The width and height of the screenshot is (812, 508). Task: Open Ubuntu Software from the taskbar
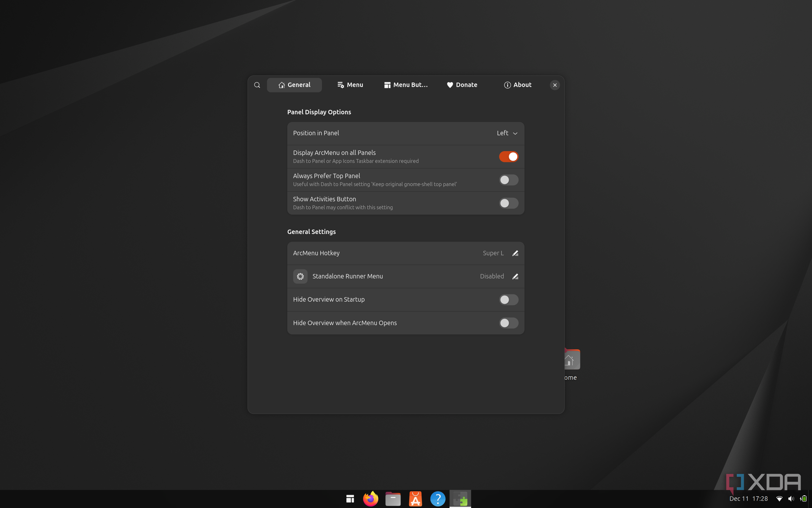coord(416,498)
